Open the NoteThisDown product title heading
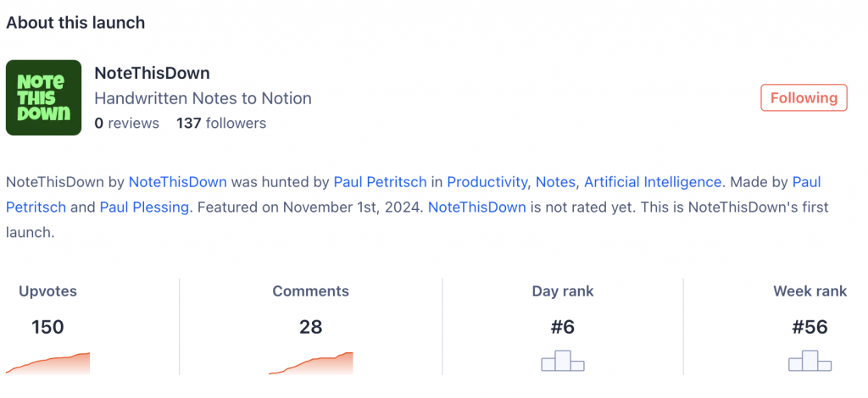The image size is (868, 398). 152,73
